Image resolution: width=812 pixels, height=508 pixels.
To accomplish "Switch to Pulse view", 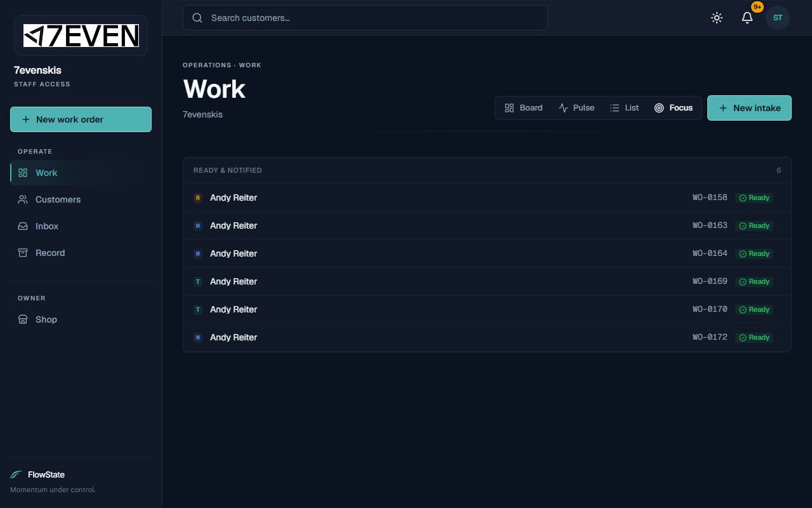I will tap(577, 108).
